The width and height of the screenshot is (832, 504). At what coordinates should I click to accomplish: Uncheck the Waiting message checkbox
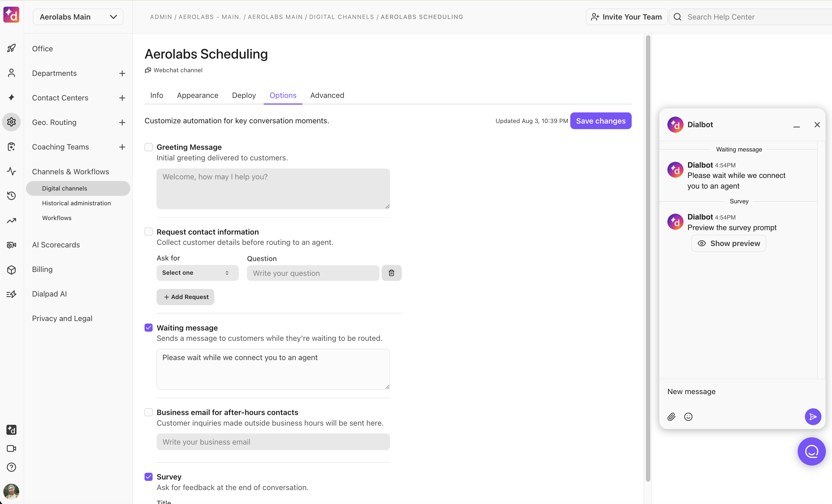coord(148,327)
